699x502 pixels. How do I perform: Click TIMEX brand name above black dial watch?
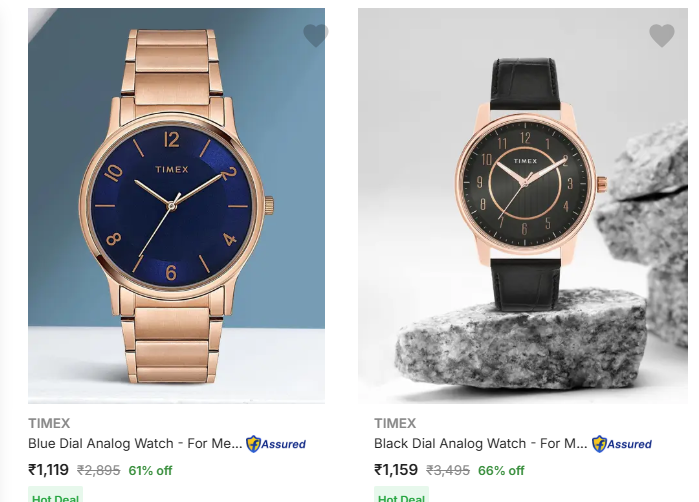pyautogui.click(x=395, y=423)
